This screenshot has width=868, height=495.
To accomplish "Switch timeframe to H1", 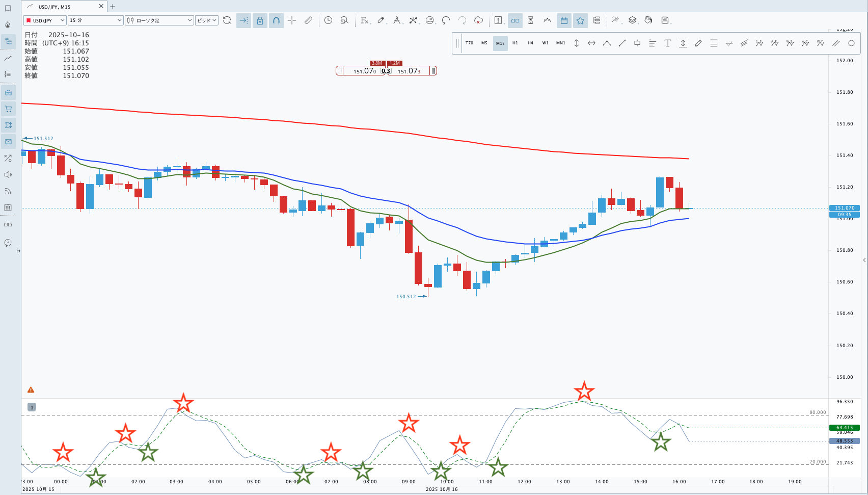I will [515, 43].
